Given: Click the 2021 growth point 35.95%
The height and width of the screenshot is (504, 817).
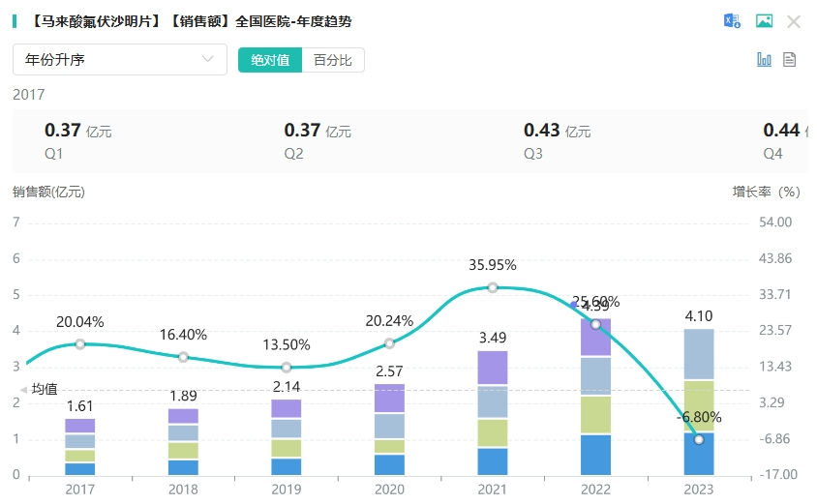Looking at the screenshot, I should (493, 287).
